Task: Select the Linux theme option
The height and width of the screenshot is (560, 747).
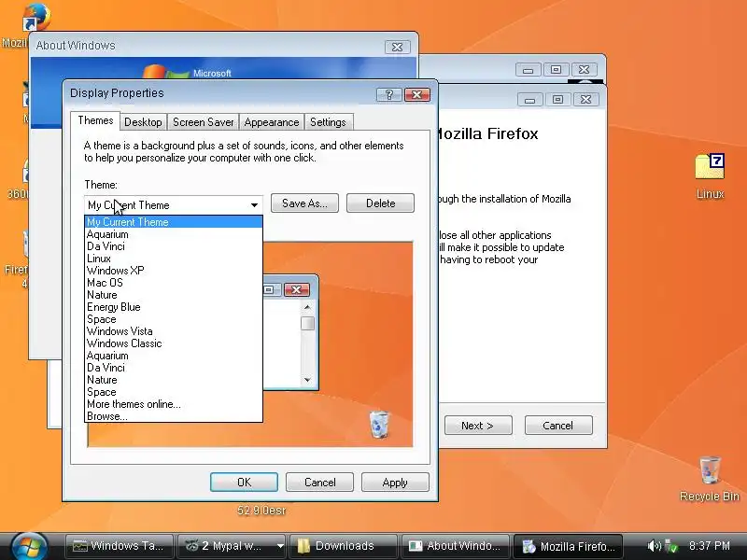Action: (174, 259)
